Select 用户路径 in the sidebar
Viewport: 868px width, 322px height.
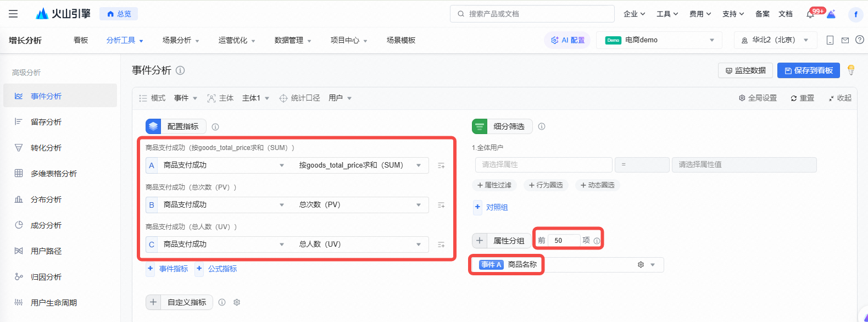pos(60,251)
